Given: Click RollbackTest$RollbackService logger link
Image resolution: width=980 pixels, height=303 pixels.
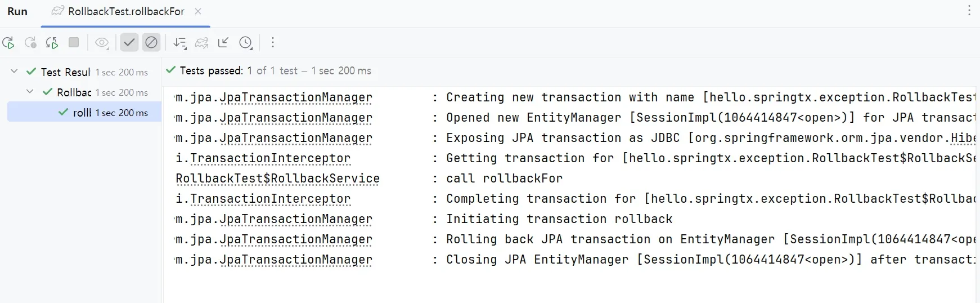Looking at the screenshot, I should tap(277, 179).
